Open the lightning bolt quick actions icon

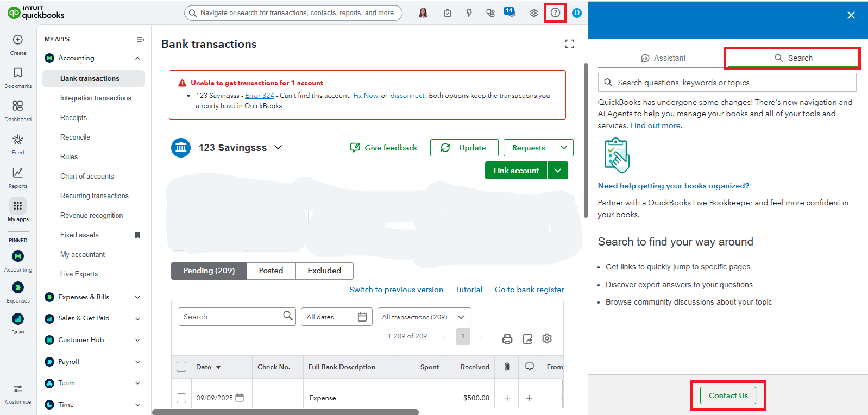tap(469, 13)
